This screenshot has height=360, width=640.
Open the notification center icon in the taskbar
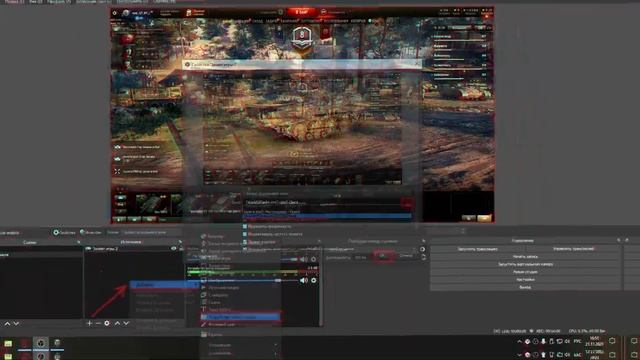pyautogui.click(x=612, y=341)
